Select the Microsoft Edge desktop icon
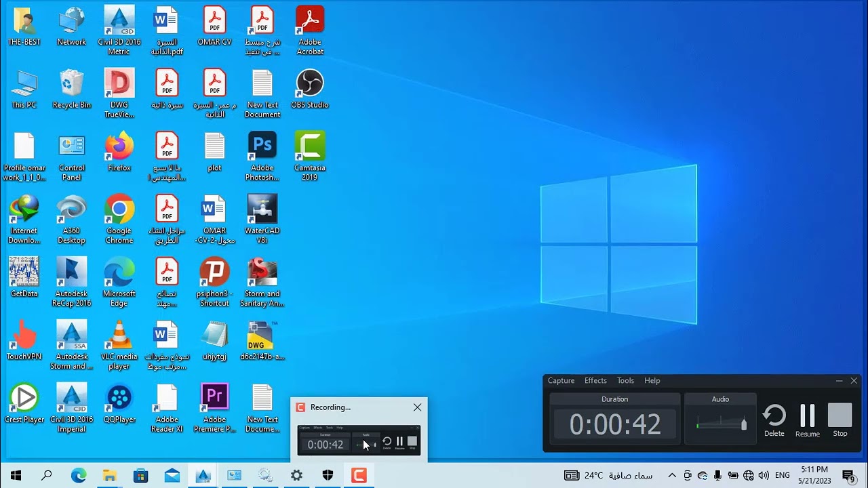Viewport: 868px width, 488px height. coord(119,282)
